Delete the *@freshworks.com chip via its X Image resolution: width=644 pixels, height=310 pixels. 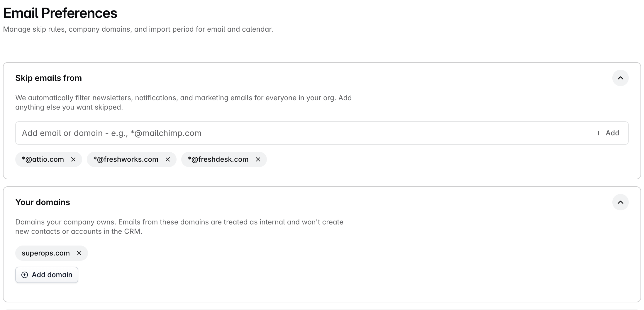pos(168,159)
